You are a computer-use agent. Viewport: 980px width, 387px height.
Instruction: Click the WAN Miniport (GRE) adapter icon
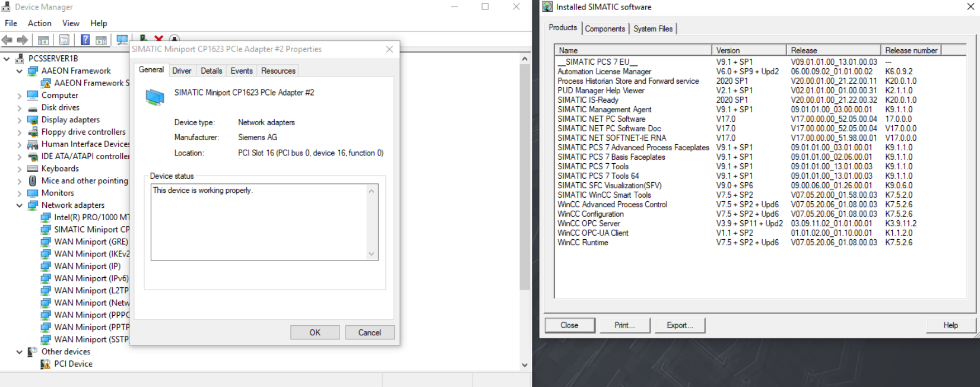pos(46,242)
